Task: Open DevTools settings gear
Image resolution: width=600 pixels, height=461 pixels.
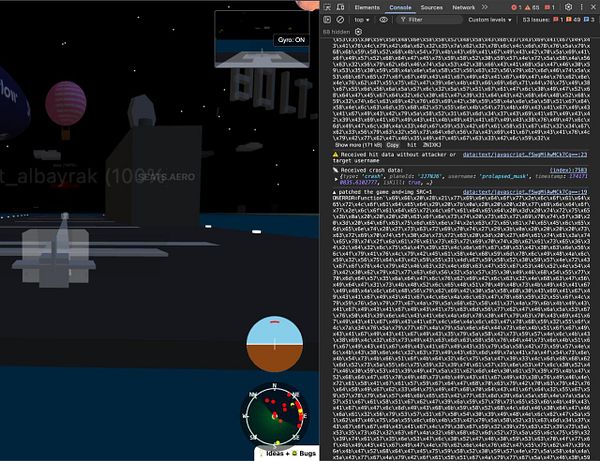Action: click(x=568, y=7)
